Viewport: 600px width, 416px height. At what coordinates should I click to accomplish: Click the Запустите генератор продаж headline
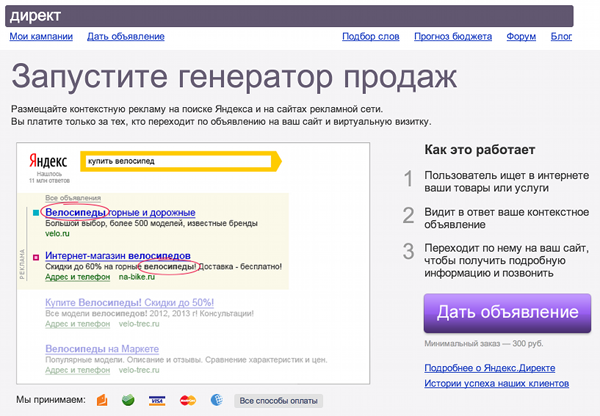click(234, 77)
